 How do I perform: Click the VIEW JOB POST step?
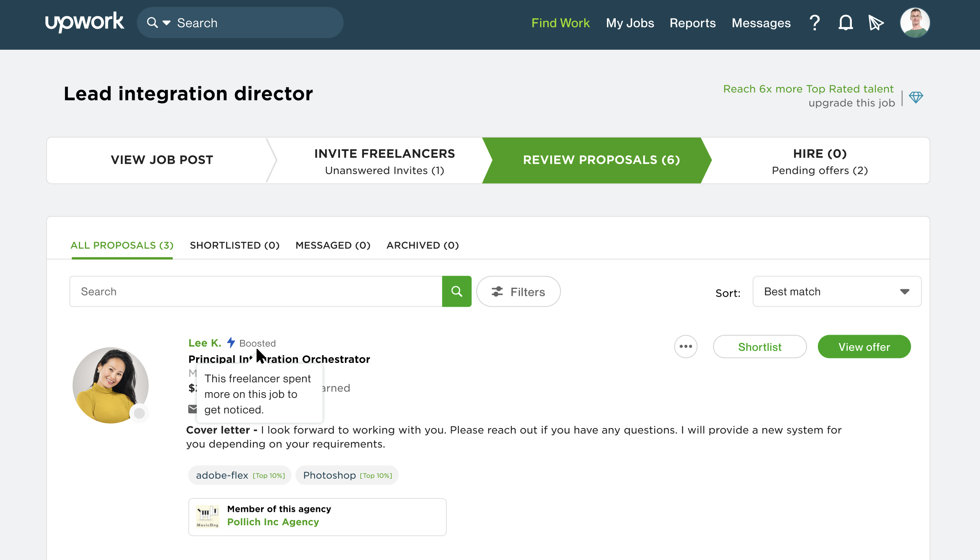point(162,160)
